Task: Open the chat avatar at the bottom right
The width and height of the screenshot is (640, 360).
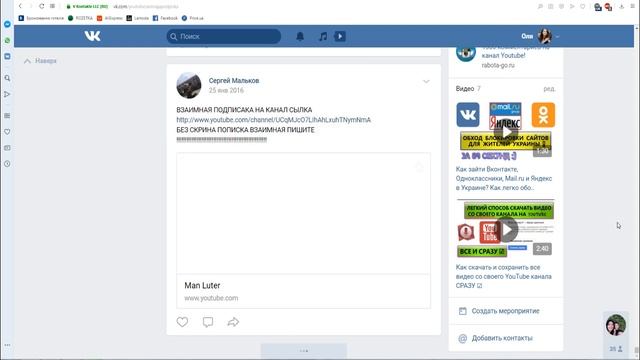Action: point(616,324)
